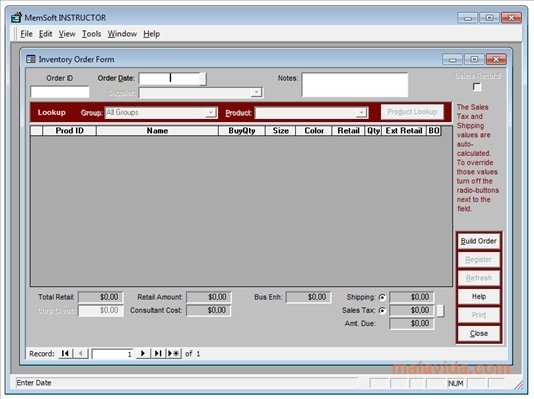Maximize the Inventory Order Form window
The image size is (534, 399).
(x=474, y=59)
